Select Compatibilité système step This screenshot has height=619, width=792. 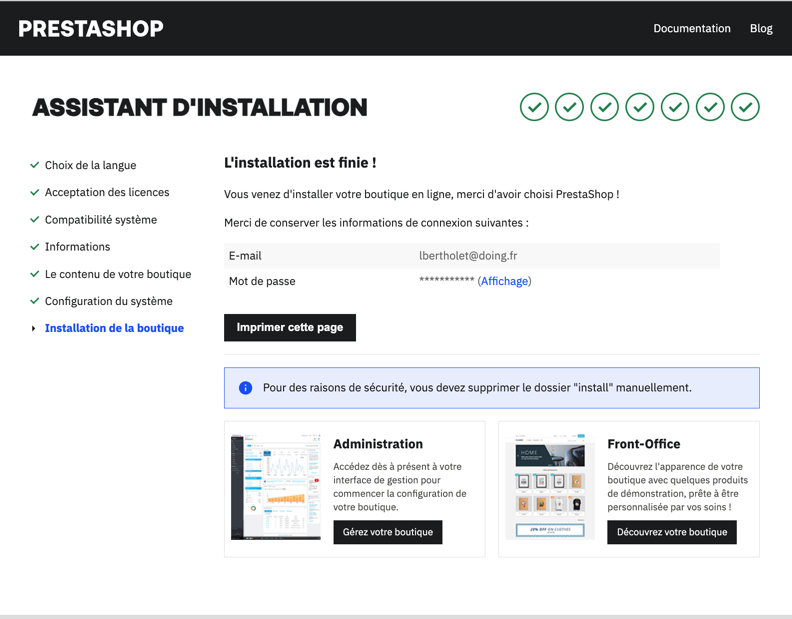101,220
